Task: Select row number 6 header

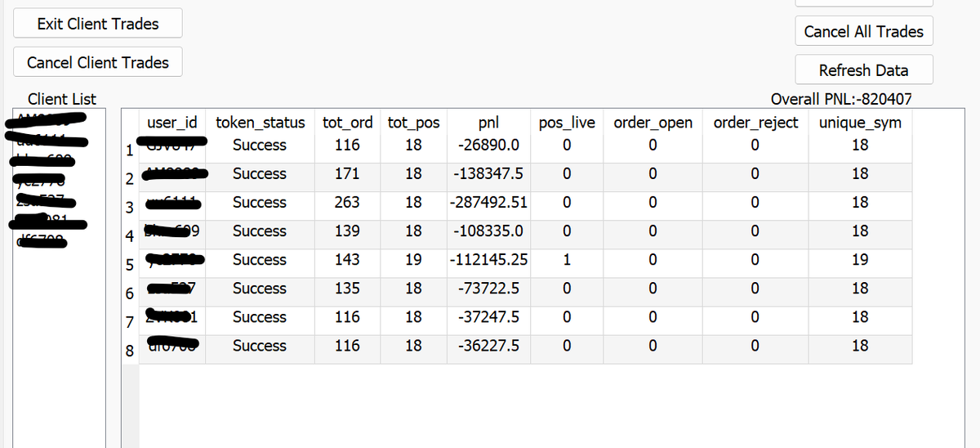Action: (x=129, y=293)
